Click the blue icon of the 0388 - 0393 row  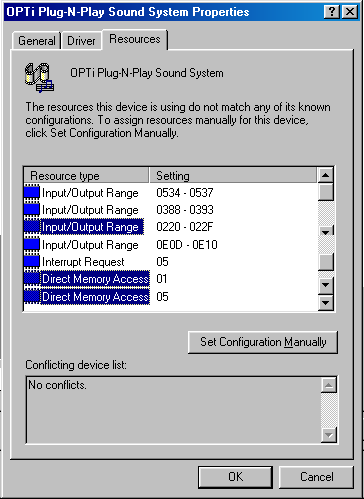point(32,210)
